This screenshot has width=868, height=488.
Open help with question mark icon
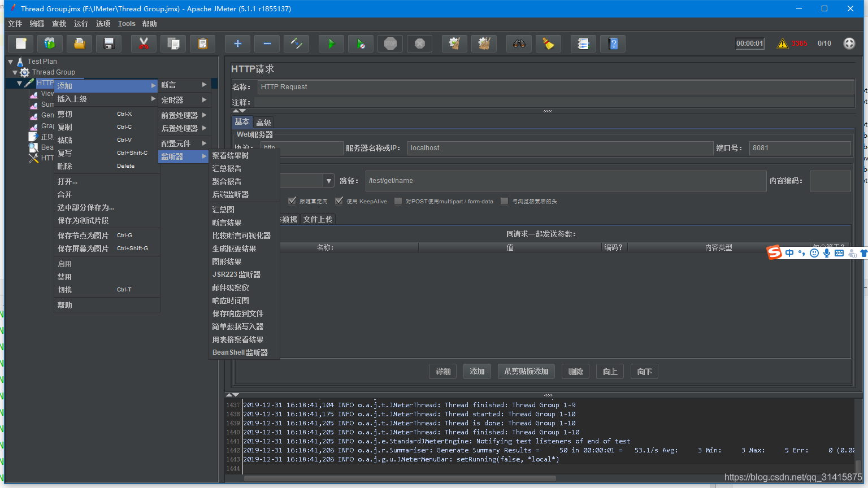click(613, 43)
